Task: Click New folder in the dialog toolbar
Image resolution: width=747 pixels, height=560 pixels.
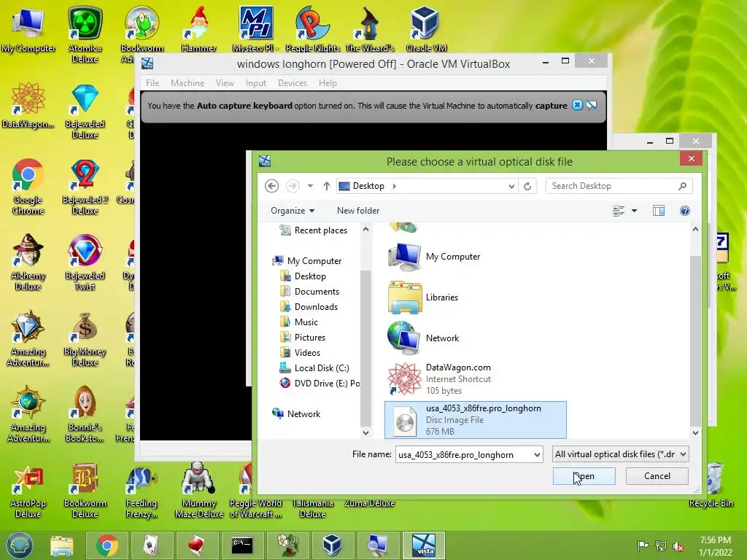Action: click(357, 211)
